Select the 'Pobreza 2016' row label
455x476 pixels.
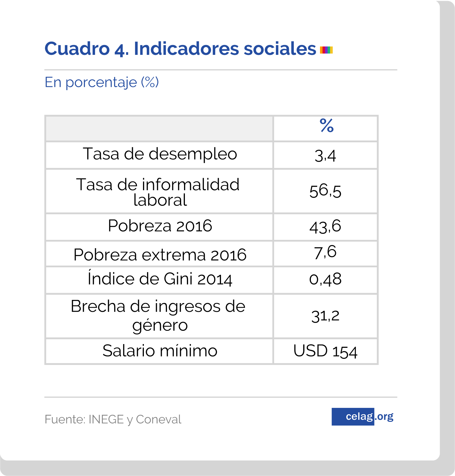coord(160,226)
